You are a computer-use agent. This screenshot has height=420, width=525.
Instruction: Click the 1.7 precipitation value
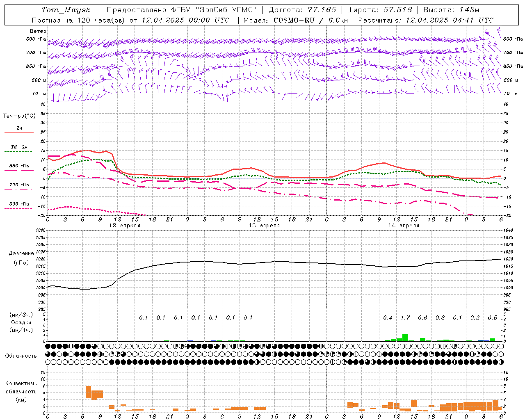tap(405, 318)
